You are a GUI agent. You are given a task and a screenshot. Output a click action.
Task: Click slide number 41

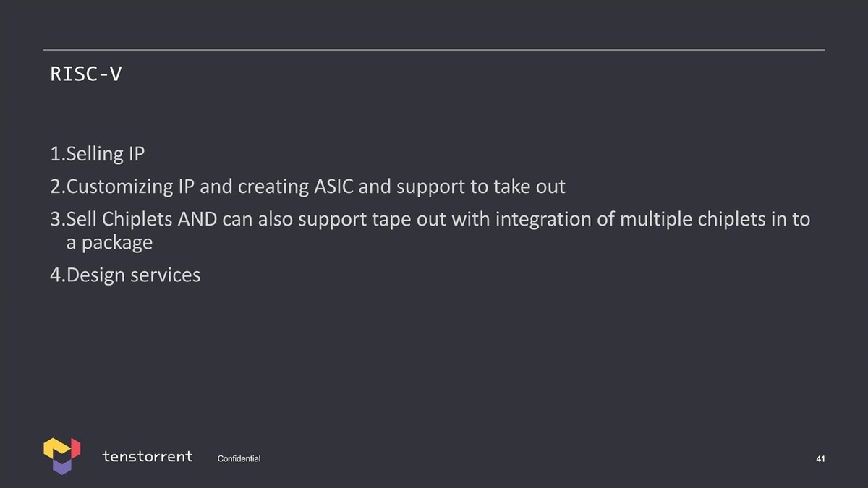(820, 459)
